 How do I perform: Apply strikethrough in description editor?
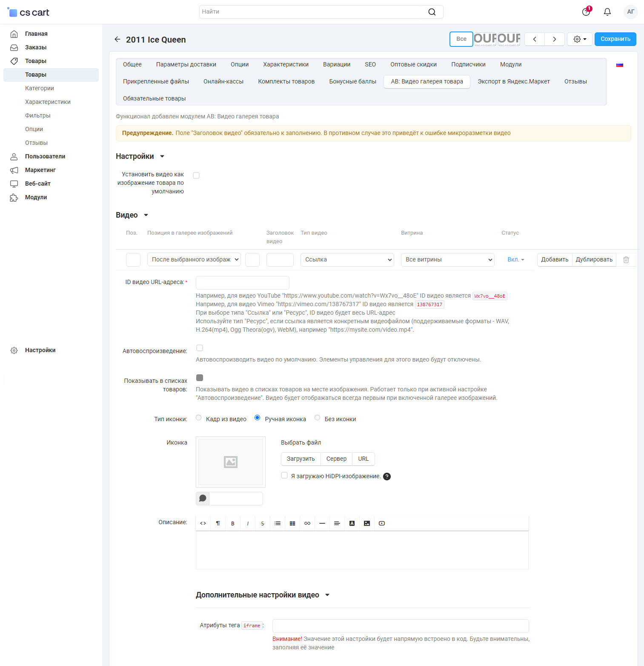263,523
